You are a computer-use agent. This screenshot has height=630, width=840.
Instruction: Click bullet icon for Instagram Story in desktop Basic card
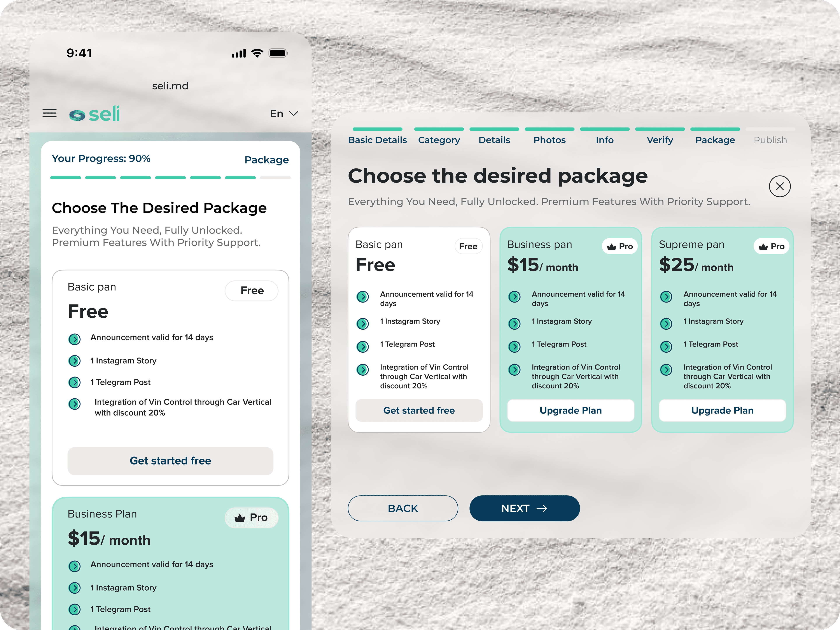click(x=363, y=324)
